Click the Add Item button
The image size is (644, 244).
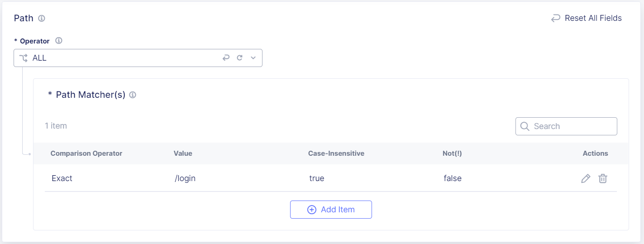(331, 210)
